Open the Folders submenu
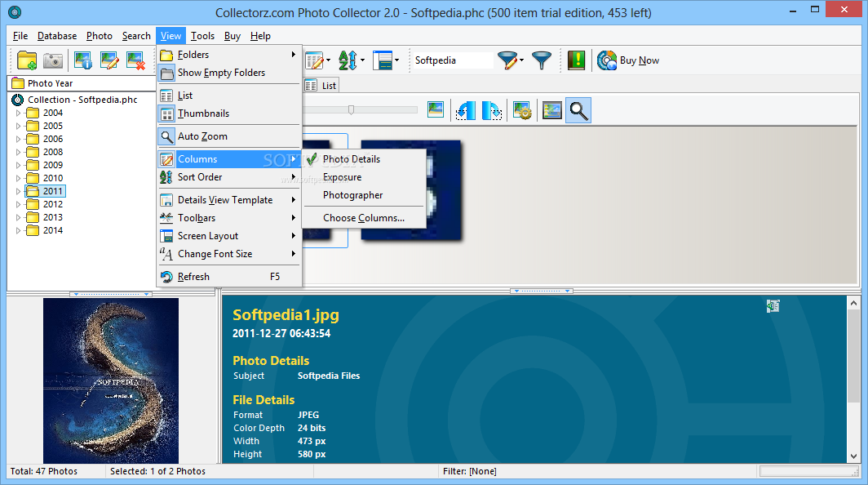Screen dimensions: 868x485 coord(229,55)
